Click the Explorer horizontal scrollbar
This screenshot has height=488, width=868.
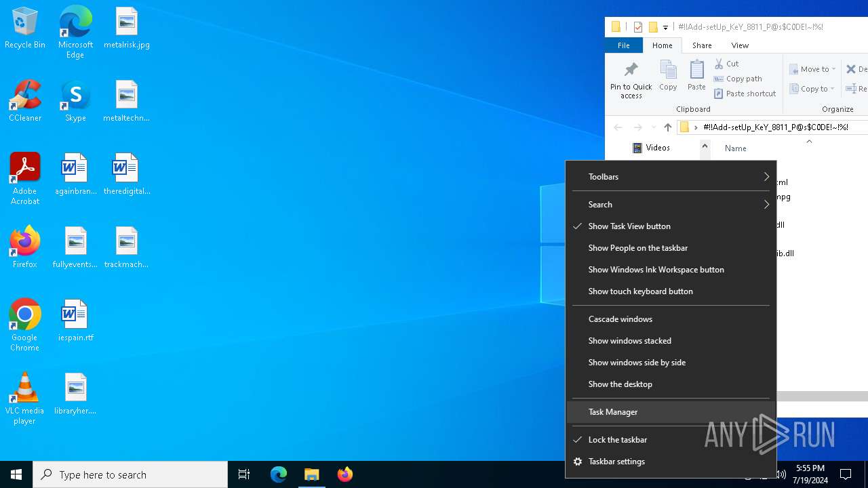822,396
